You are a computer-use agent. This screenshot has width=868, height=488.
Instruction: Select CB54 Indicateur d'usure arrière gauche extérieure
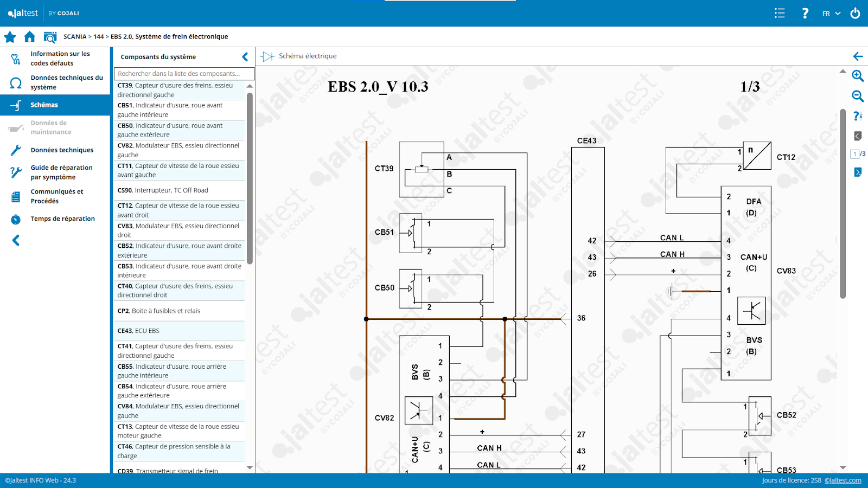[x=180, y=391]
